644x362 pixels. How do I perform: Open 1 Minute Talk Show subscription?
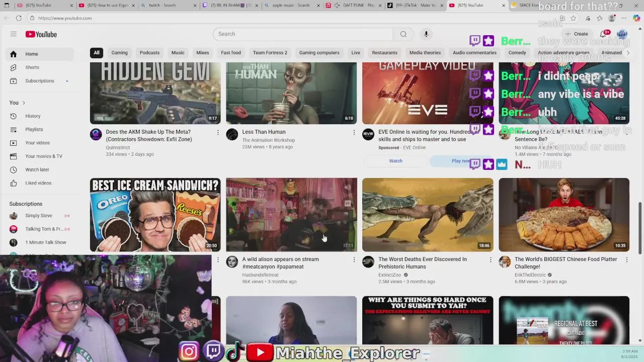39,242
